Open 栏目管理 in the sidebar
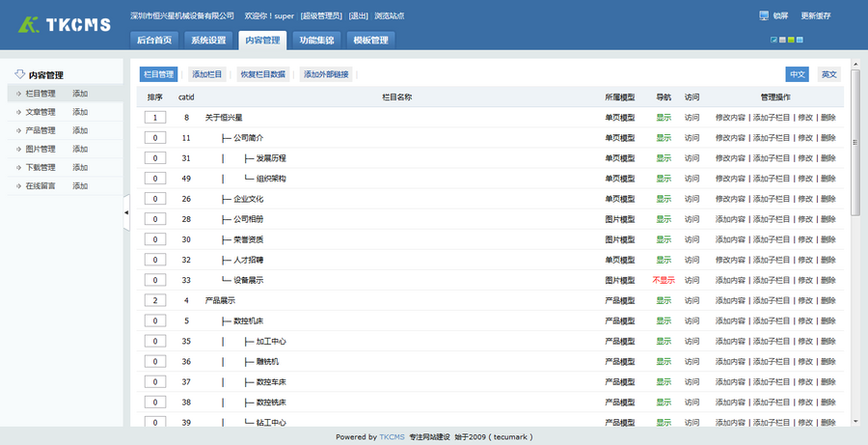This screenshot has height=445, width=868. tap(41, 94)
